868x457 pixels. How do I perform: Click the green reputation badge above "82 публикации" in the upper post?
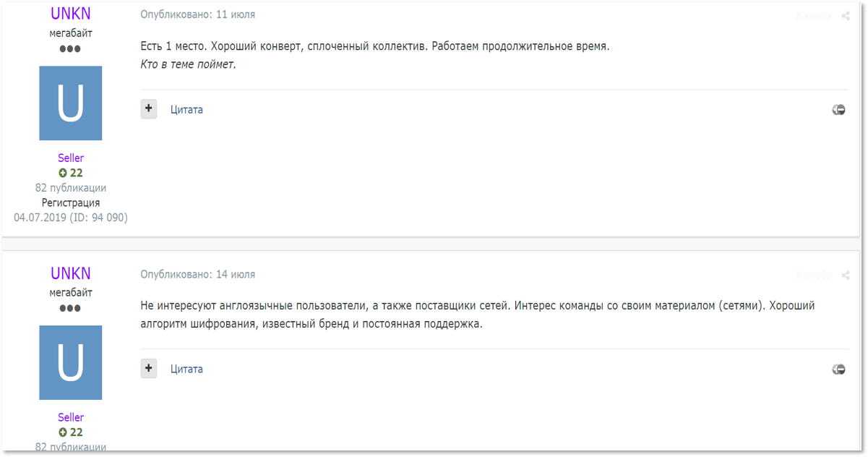[x=71, y=173]
